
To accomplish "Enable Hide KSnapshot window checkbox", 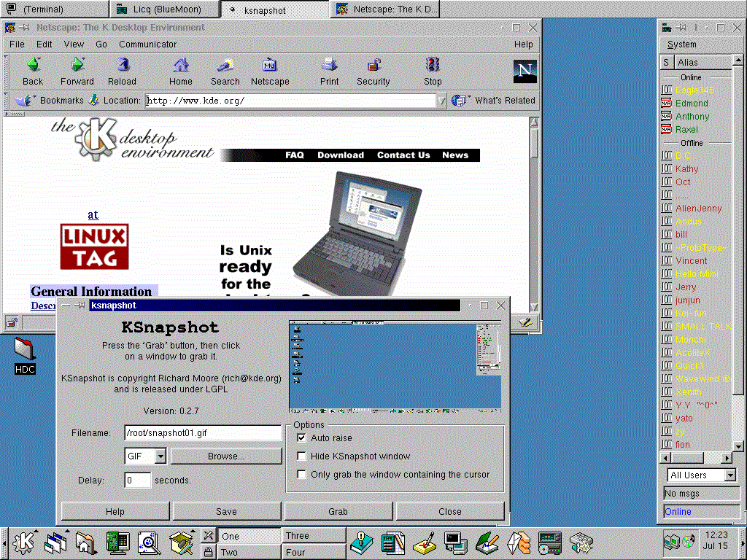I will point(302,456).
